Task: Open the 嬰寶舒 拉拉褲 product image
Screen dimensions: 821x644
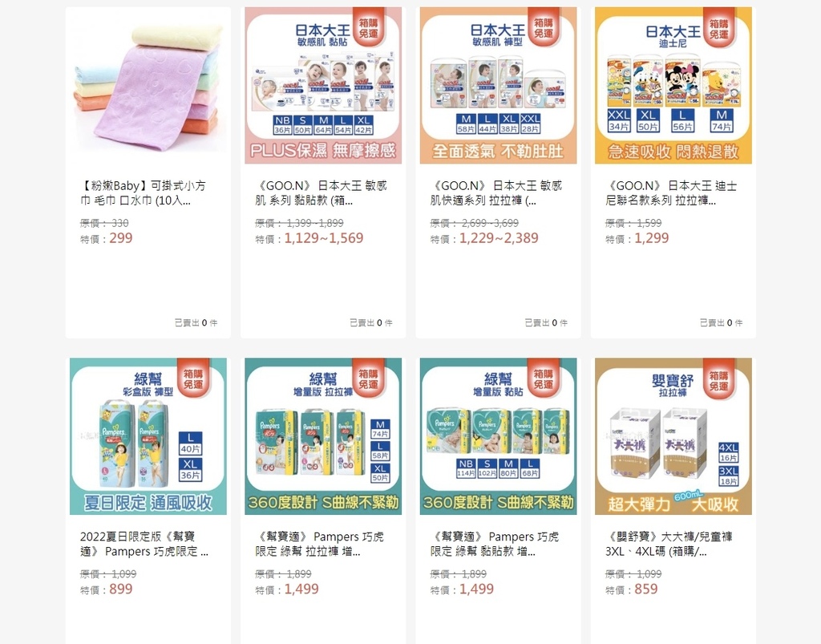Action: (673, 436)
